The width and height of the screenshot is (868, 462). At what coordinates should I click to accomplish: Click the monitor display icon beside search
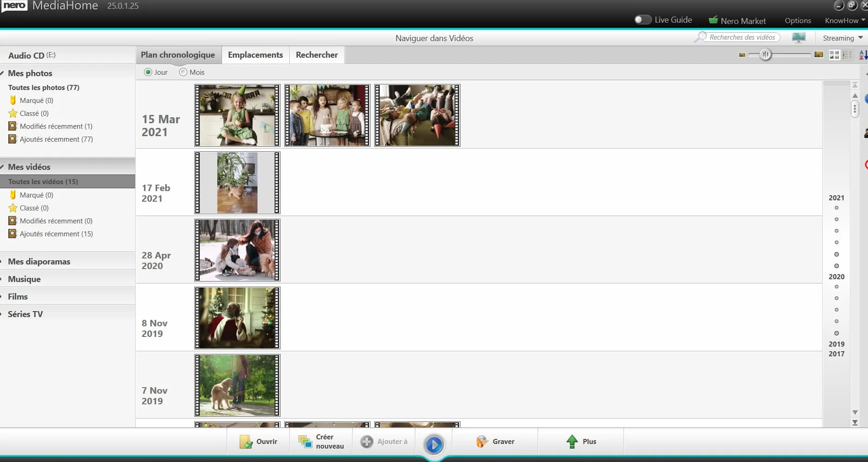(x=799, y=38)
